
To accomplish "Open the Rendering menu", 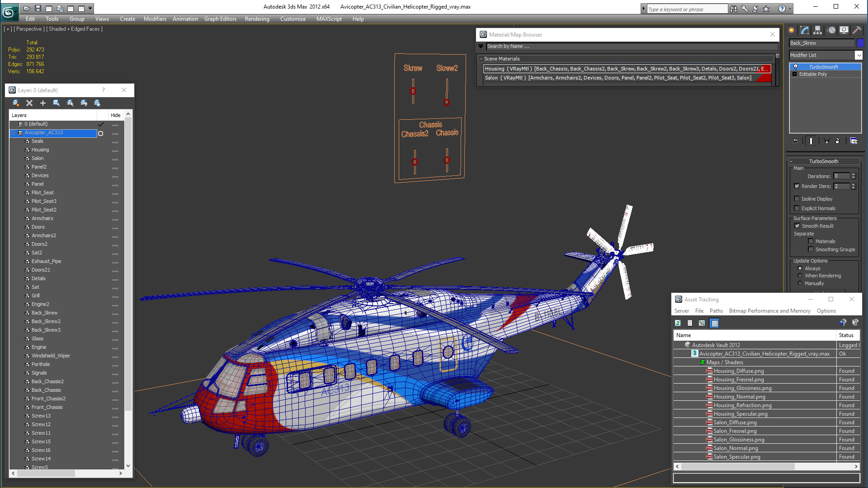I will (x=257, y=19).
